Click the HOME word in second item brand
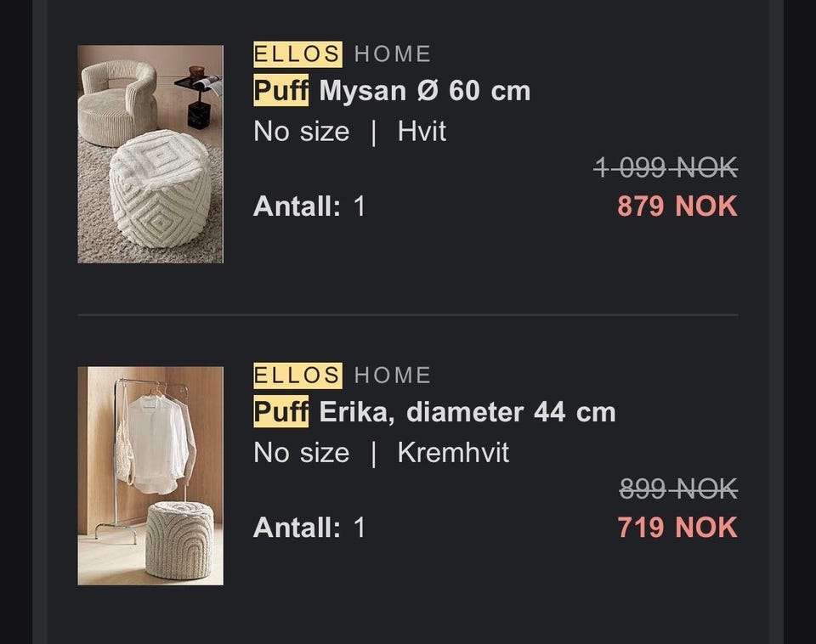This screenshot has height=644, width=816. (393, 376)
